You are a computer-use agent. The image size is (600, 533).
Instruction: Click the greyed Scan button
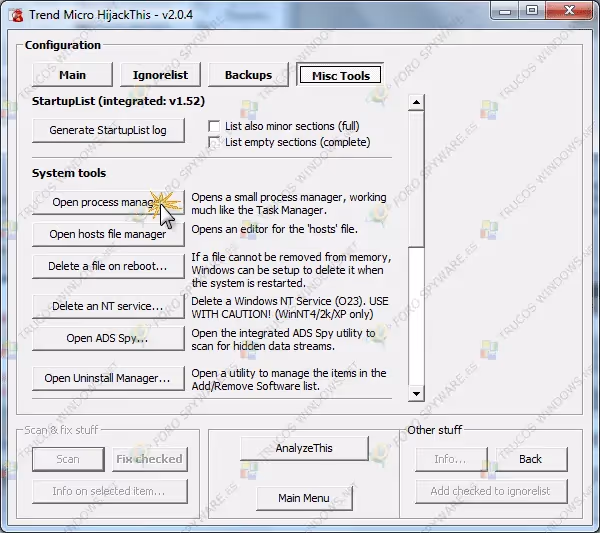[x=68, y=459]
